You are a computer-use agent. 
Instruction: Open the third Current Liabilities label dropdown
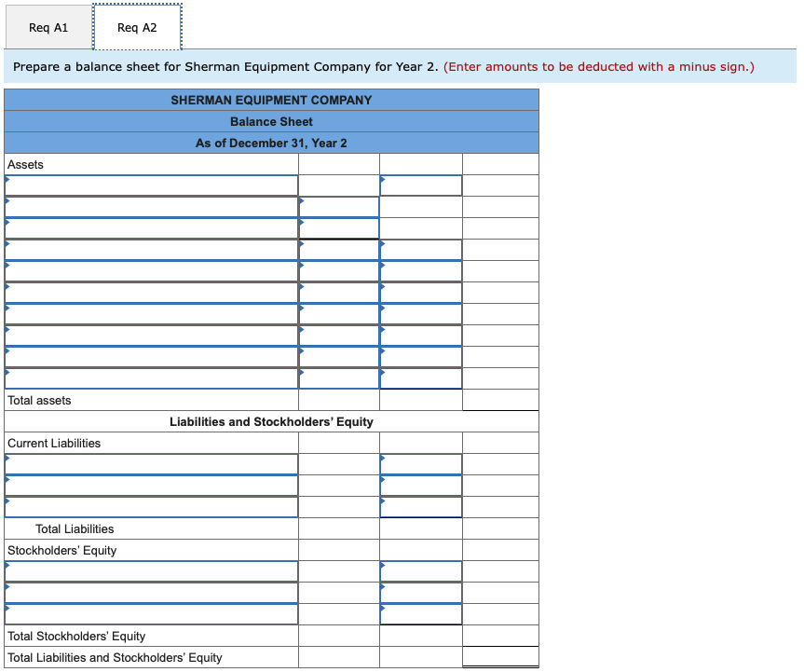151,507
